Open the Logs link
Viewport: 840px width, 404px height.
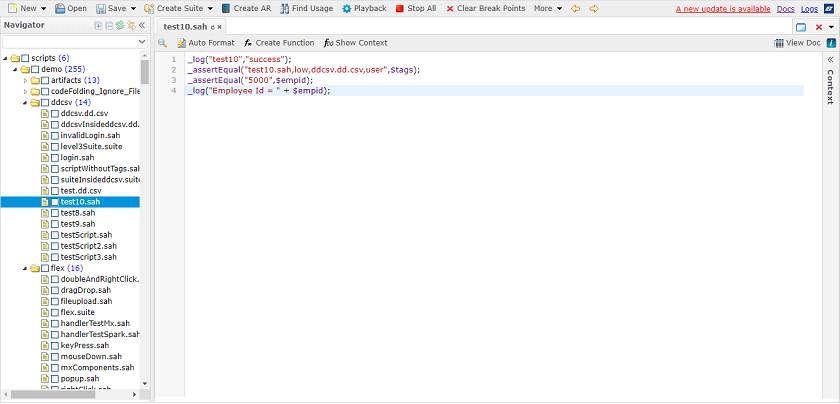tap(809, 8)
